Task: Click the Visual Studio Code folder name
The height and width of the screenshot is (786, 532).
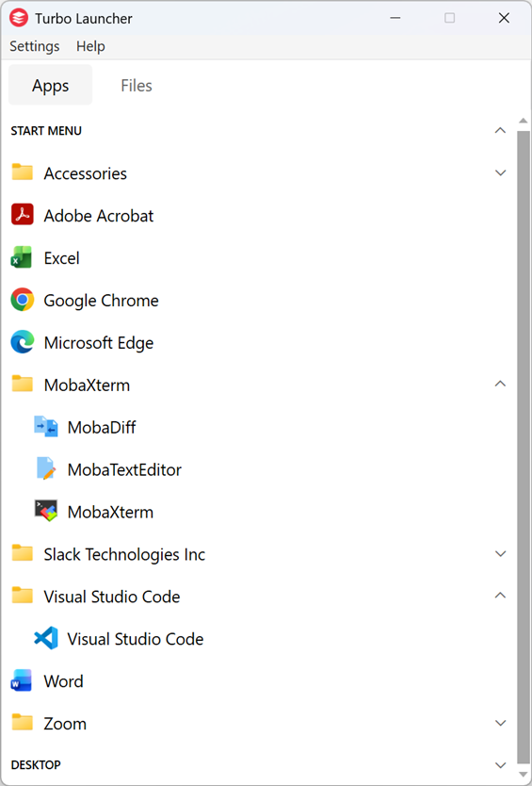Action: point(112,597)
